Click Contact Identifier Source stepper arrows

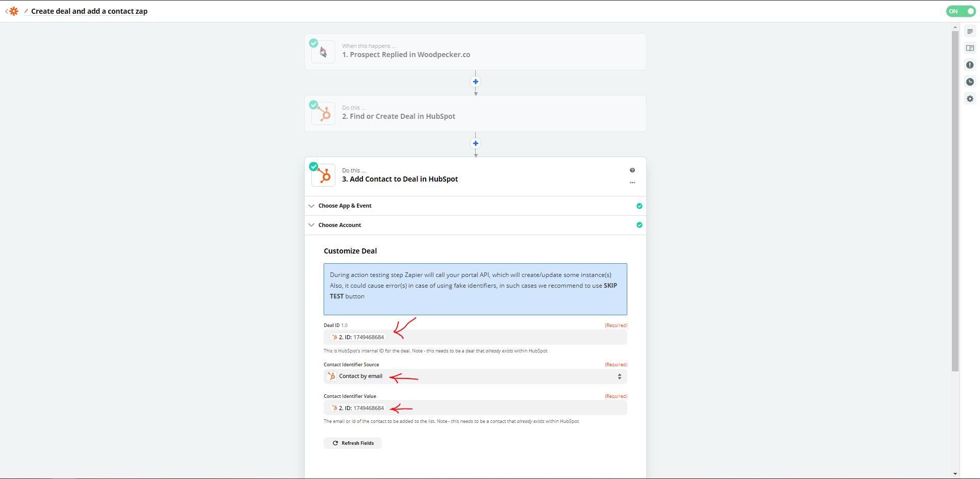click(x=620, y=376)
